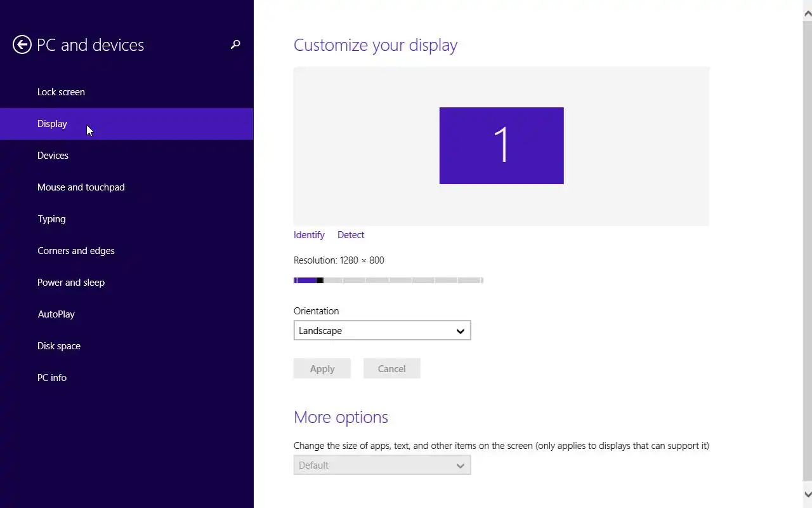The height and width of the screenshot is (508, 812).
Task: Click the scrollbar up arrow
Action: (x=808, y=13)
